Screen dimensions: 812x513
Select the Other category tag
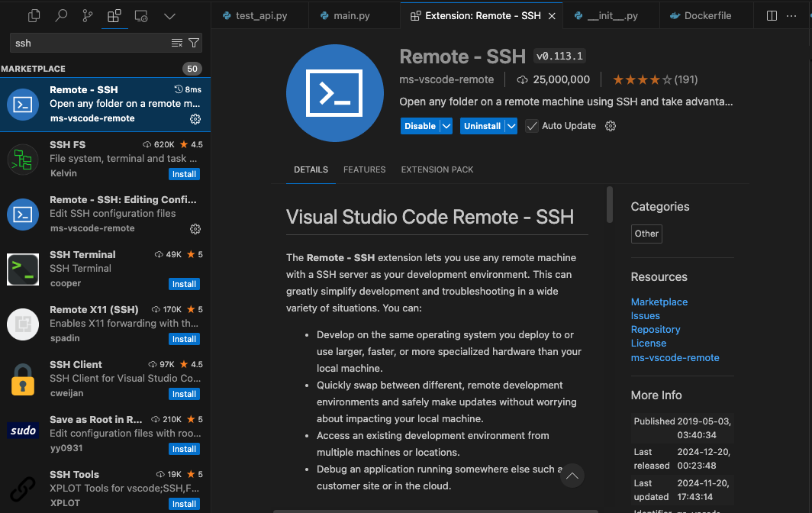(646, 234)
